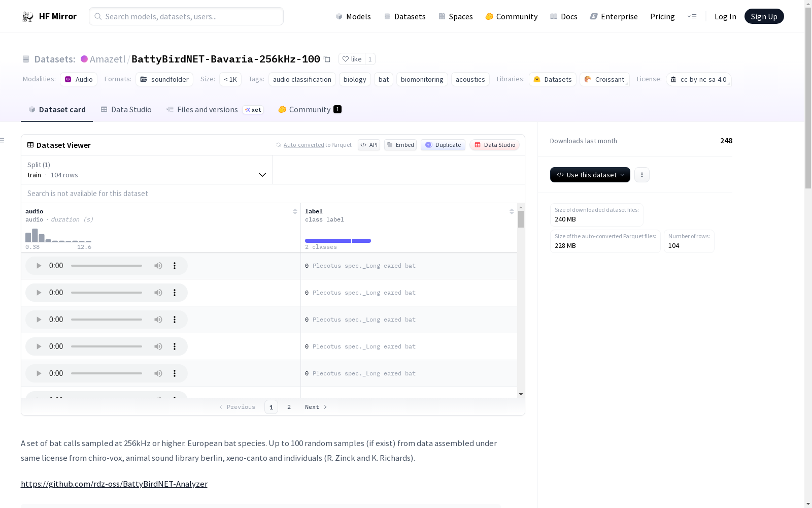Open the Community tab

pos(310,110)
